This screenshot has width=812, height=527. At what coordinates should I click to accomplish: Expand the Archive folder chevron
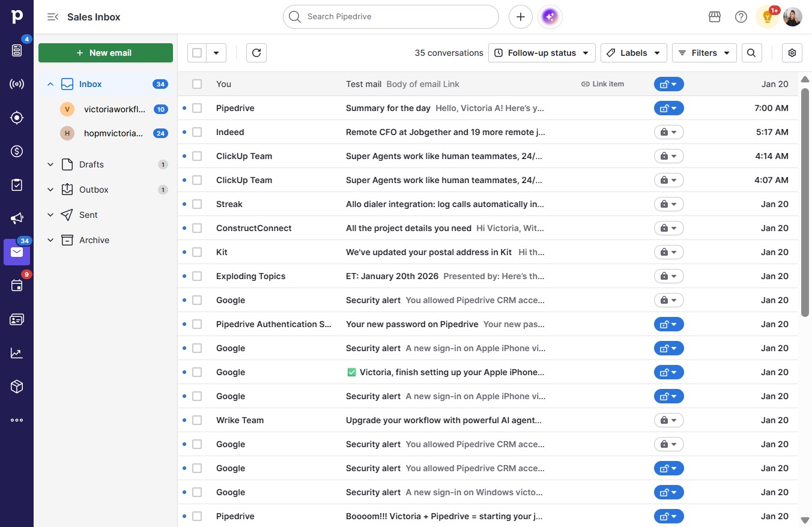click(50, 240)
